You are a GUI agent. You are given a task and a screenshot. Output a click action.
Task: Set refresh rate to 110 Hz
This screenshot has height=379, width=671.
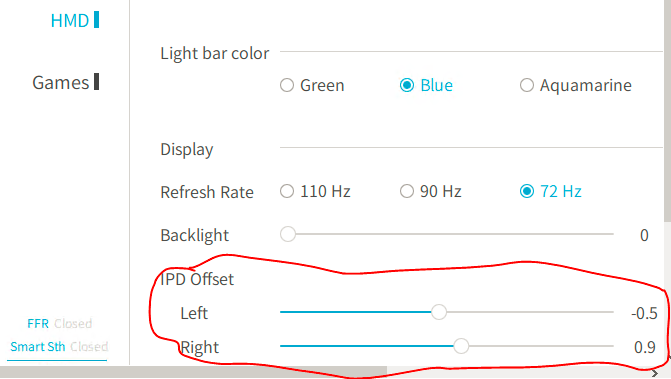tap(315, 191)
